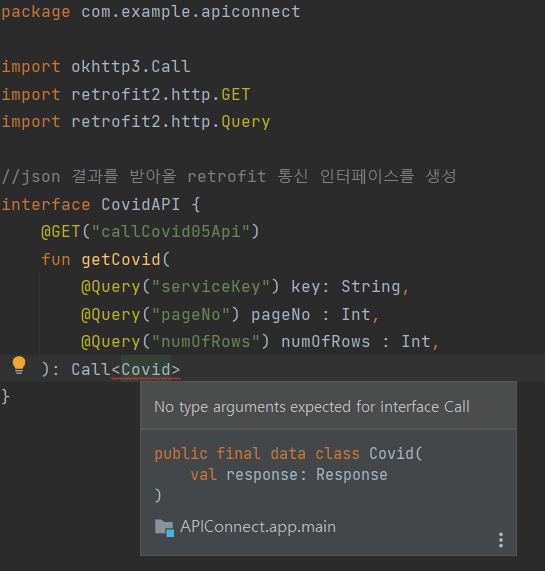Click the APIConnect.app.main module folder icon

pos(164,528)
